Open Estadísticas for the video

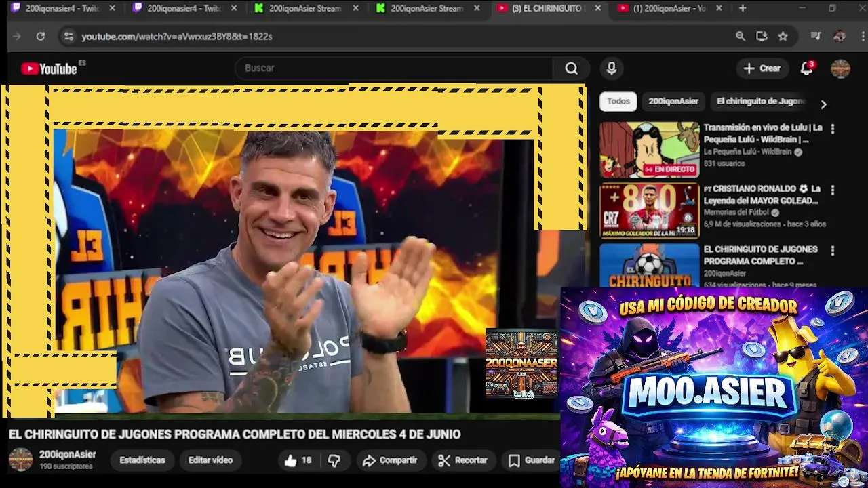coord(142,460)
